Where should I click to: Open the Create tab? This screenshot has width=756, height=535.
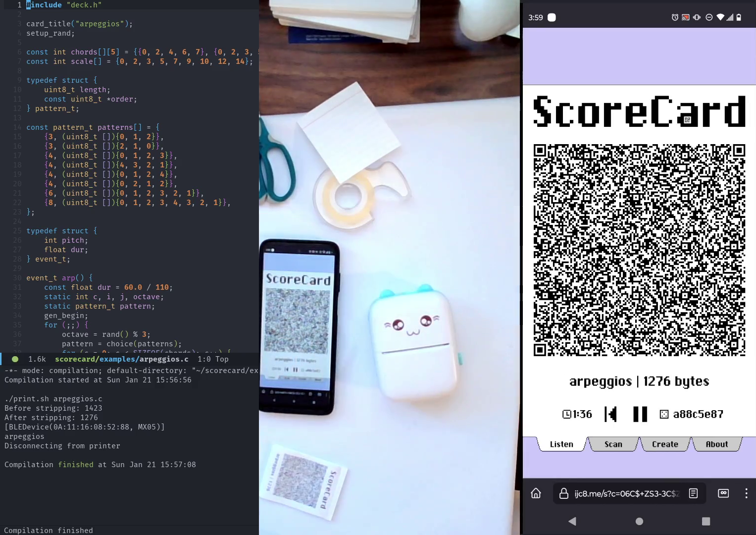665,444
